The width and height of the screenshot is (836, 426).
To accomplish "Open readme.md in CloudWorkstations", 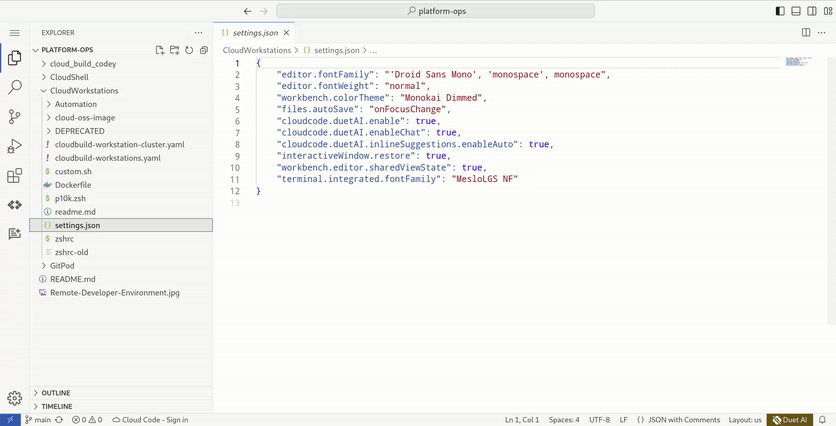I will (121, 212).
